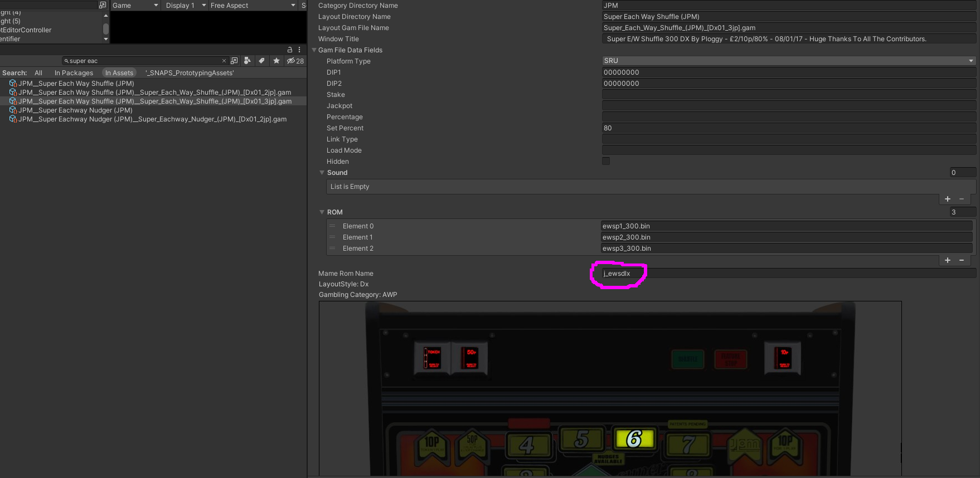Viewport: 980px width, 478px height.
Task: Click the Search by Label tag icon
Action: (261, 61)
